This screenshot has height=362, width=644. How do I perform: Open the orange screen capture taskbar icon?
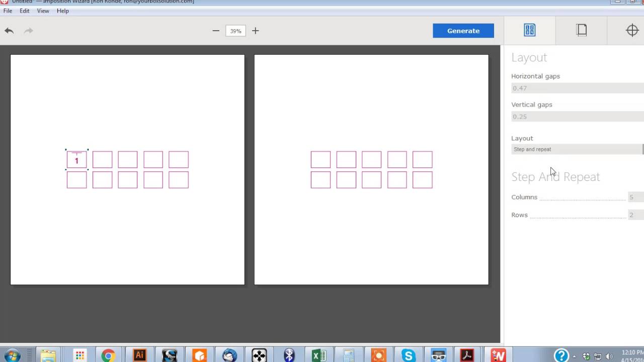coord(378,355)
